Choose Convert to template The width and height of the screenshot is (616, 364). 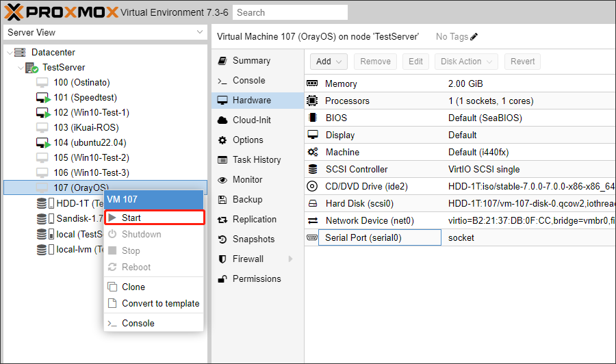(x=153, y=304)
